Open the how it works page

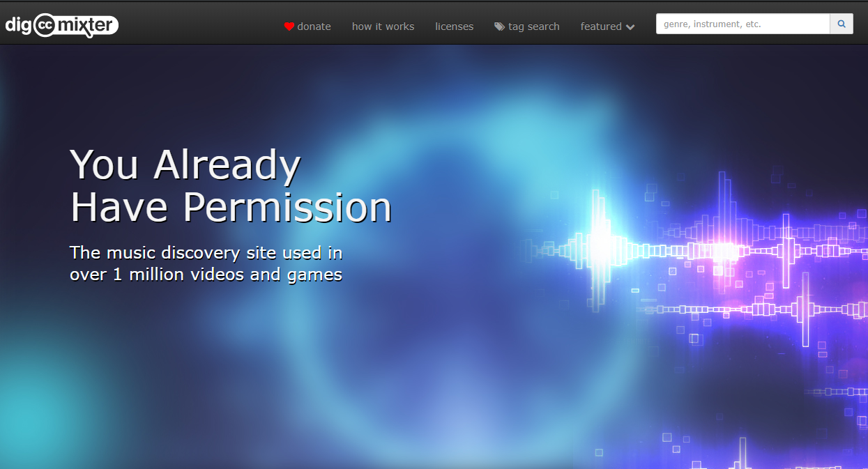(x=383, y=26)
